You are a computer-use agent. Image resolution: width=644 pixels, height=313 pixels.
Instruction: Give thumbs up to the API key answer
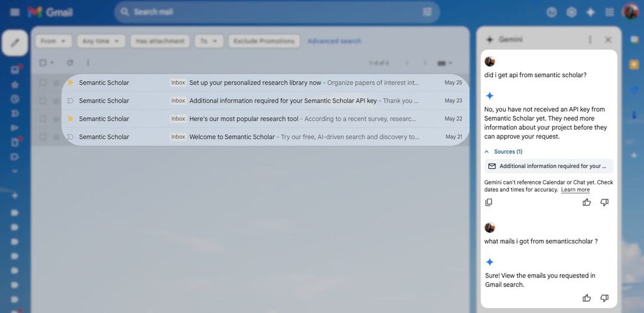[586, 202]
